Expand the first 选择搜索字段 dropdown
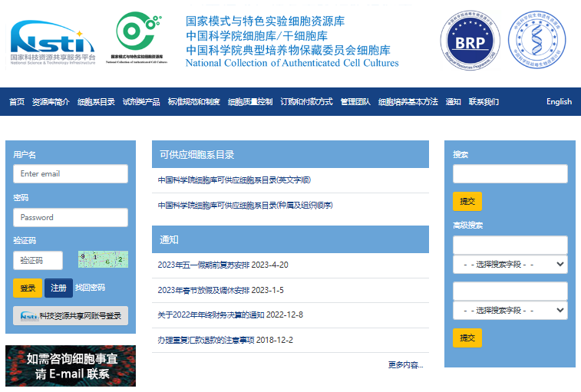Viewport: 581px width, 392px height. click(x=510, y=264)
